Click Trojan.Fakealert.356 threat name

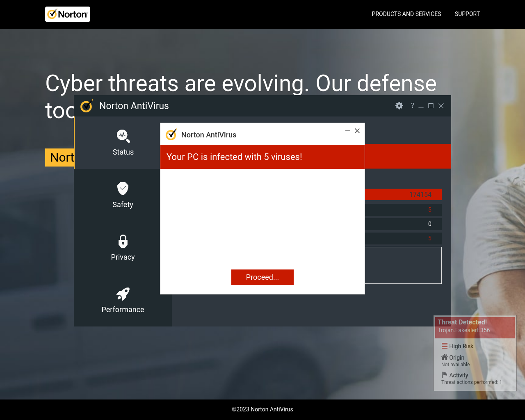[464, 330]
